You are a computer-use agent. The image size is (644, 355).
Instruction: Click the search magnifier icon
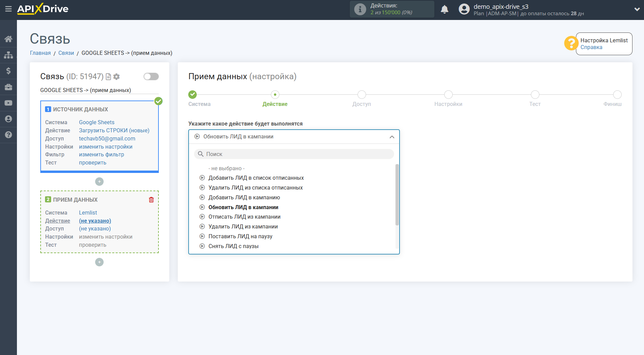coord(200,154)
